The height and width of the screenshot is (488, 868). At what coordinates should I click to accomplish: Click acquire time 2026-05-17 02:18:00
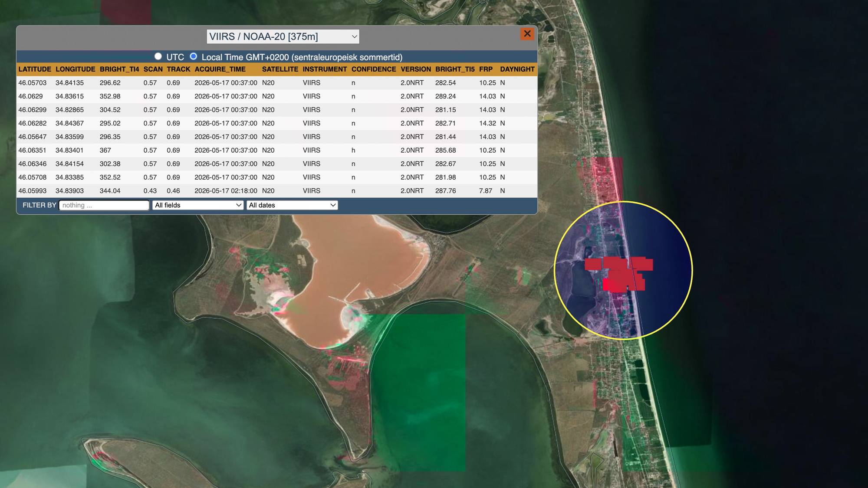pos(226,190)
